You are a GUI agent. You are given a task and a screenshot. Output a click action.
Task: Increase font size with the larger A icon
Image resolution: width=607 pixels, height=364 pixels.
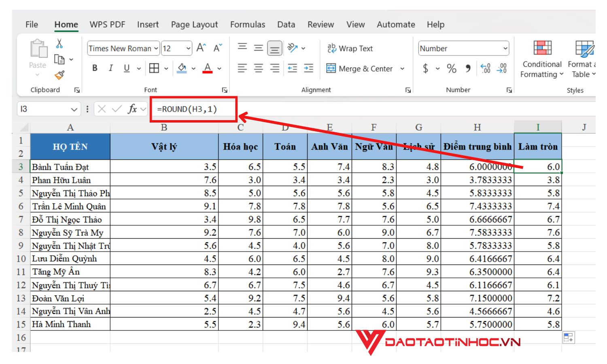point(201,48)
